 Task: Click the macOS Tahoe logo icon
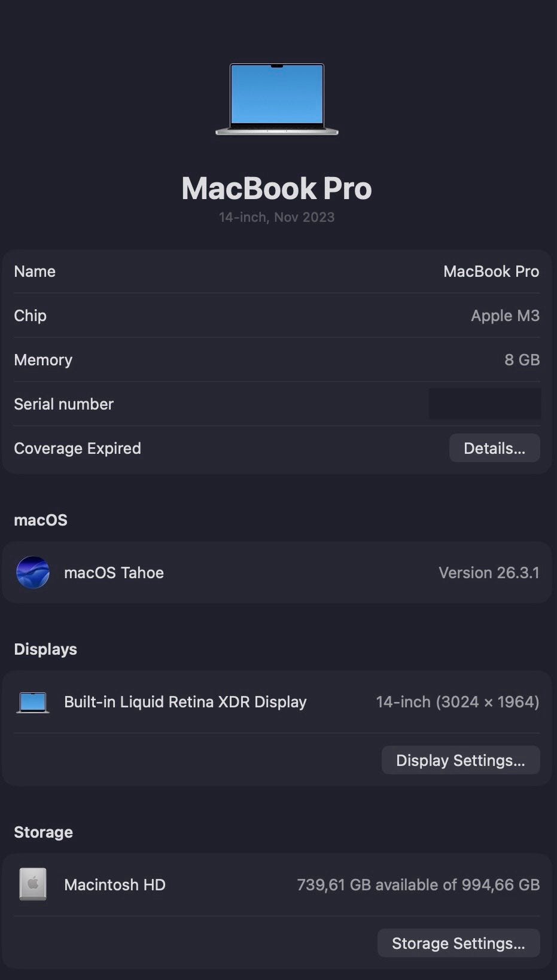point(33,572)
